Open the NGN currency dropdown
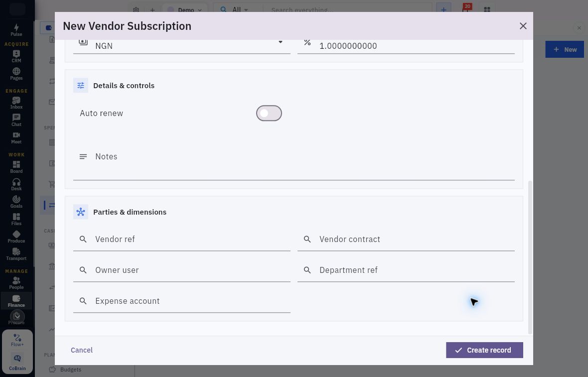Viewport: 588px width, 377px height. pos(182,46)
